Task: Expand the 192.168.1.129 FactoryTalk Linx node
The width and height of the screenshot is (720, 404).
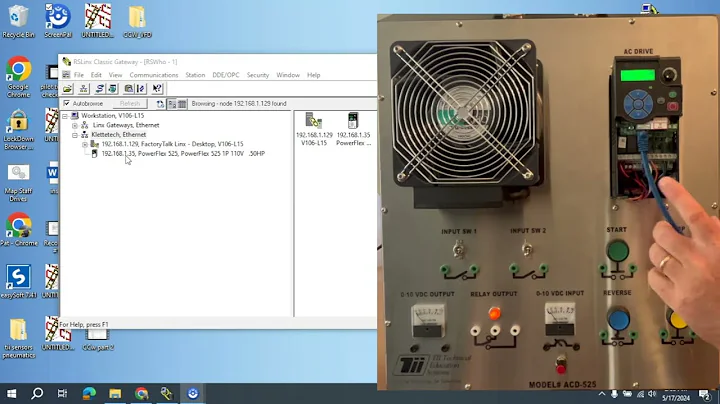Action: (x=85, y=145)
